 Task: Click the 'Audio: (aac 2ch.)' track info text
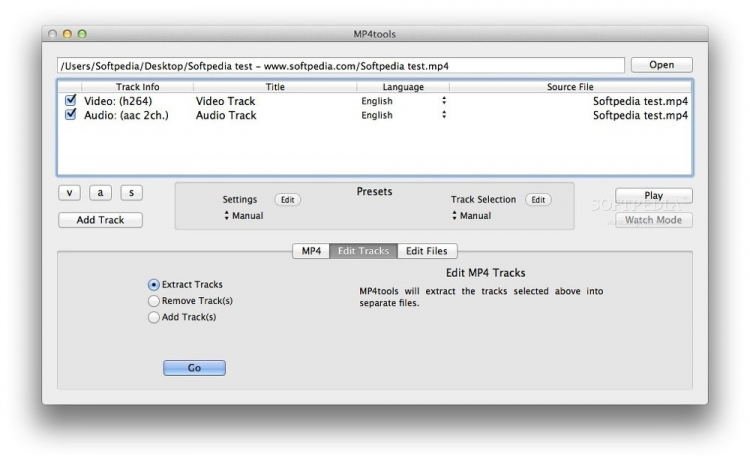pyautogui.click(x=126, y=115)
